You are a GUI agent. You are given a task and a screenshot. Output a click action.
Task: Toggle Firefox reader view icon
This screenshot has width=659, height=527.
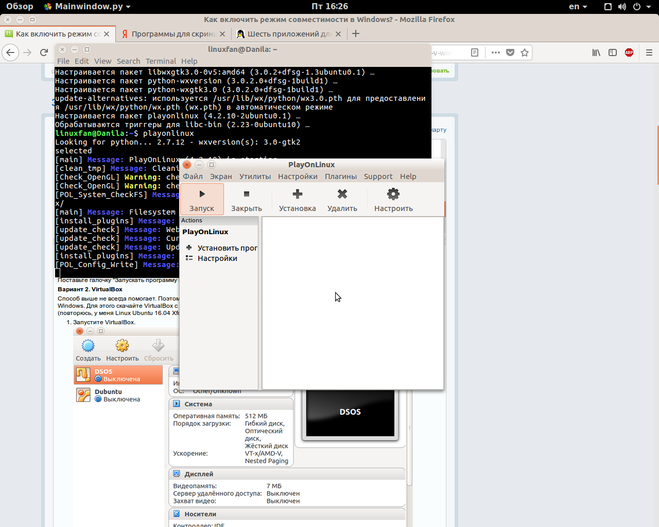click(x=474, y=53)
